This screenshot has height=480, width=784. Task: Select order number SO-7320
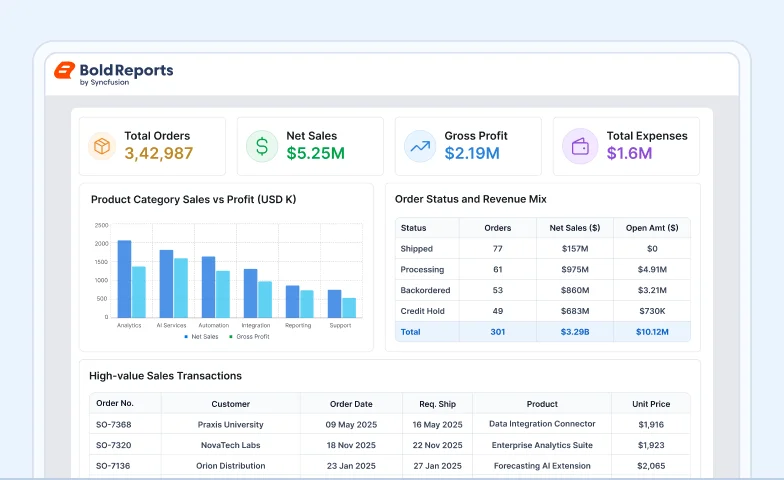point(114,445)
